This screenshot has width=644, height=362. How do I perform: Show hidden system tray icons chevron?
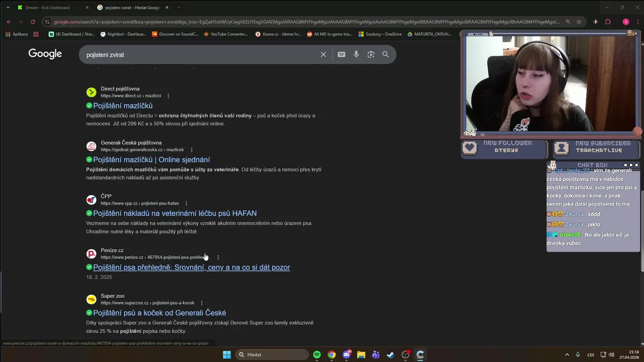tap(567, 354)
